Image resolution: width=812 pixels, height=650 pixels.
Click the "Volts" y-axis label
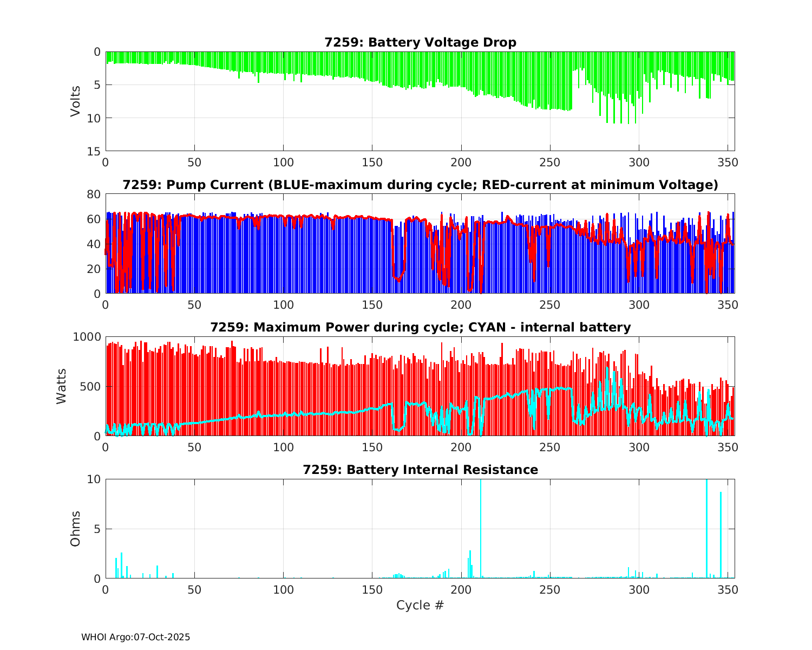coord(75,101)
